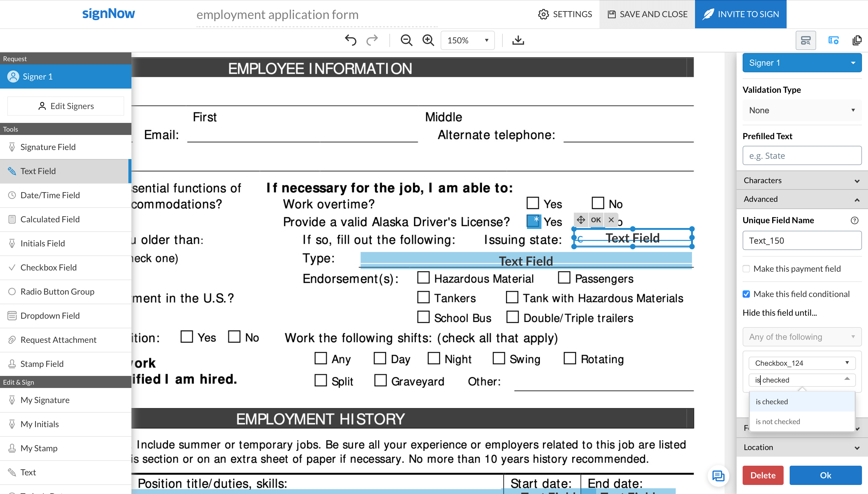Select Checkbox Field tool in sidebar

click(x=49, y=267)
